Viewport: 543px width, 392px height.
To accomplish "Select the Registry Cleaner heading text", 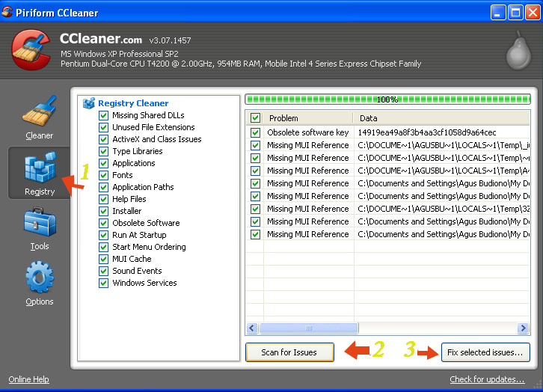I will coord(133,103).
